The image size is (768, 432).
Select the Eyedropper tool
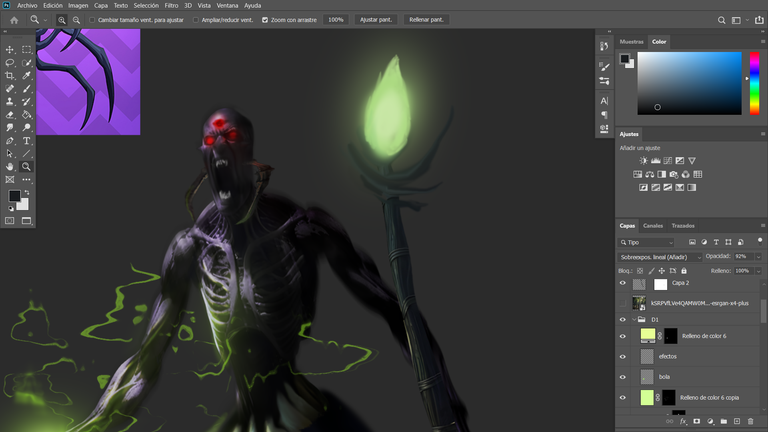tap(26, 75)
